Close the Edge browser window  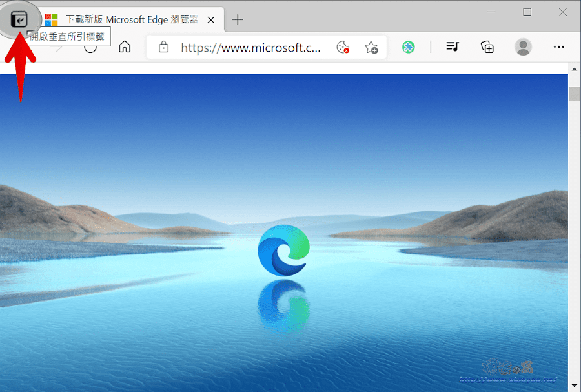click(562, 12)
